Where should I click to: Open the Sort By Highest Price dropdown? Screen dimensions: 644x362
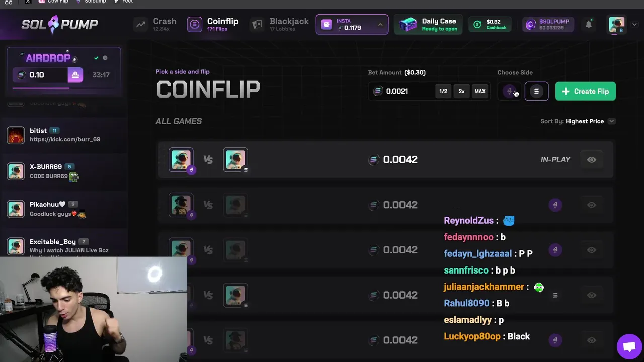[578, 121]
